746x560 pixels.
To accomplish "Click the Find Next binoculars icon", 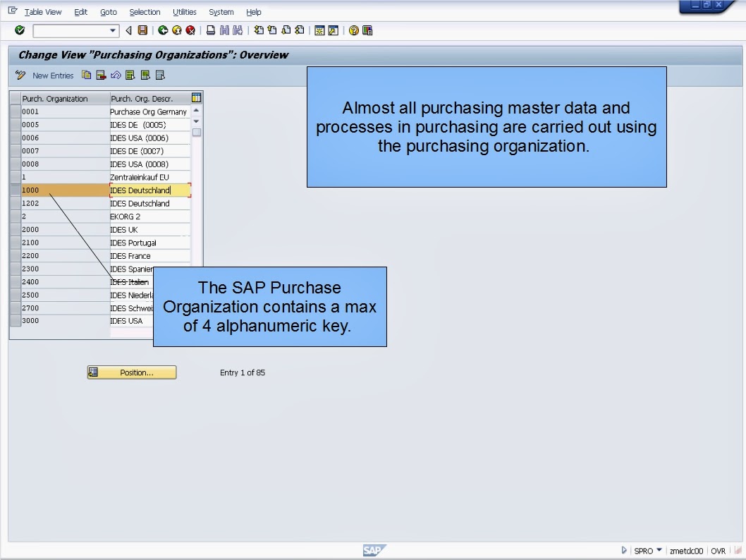I will click(x=238, y=30).
